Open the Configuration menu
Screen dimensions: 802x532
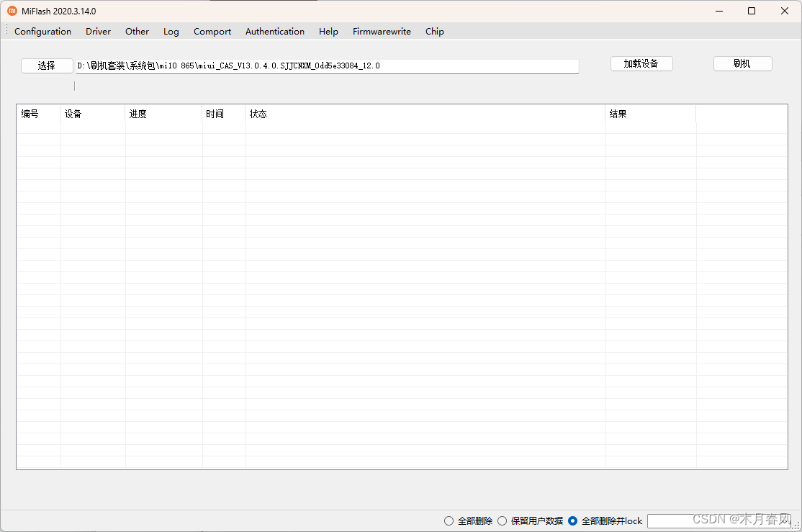click(42, 31)
